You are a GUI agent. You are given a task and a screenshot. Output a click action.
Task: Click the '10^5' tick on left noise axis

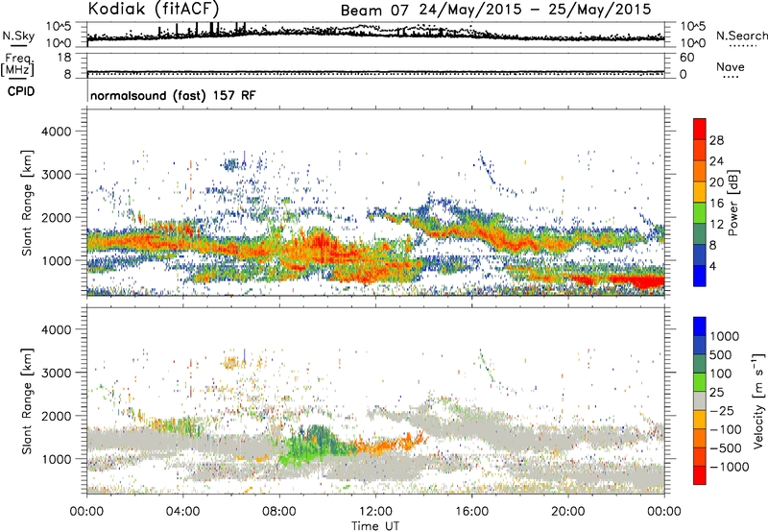click(x=59, y=26)
